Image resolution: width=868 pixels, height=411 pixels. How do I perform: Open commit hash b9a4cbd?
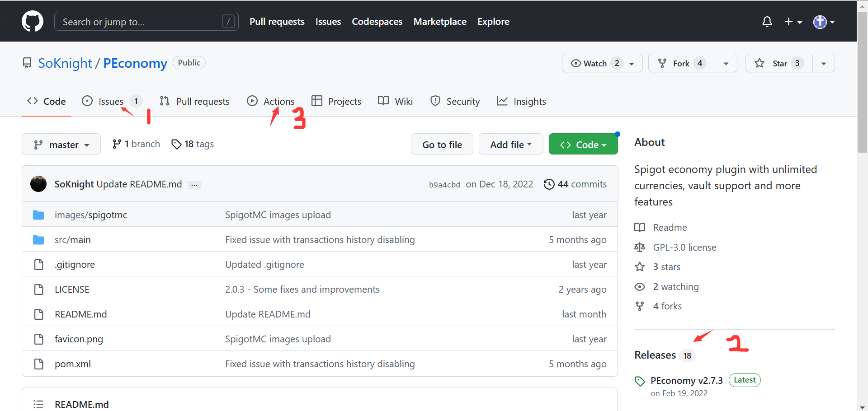444,185
